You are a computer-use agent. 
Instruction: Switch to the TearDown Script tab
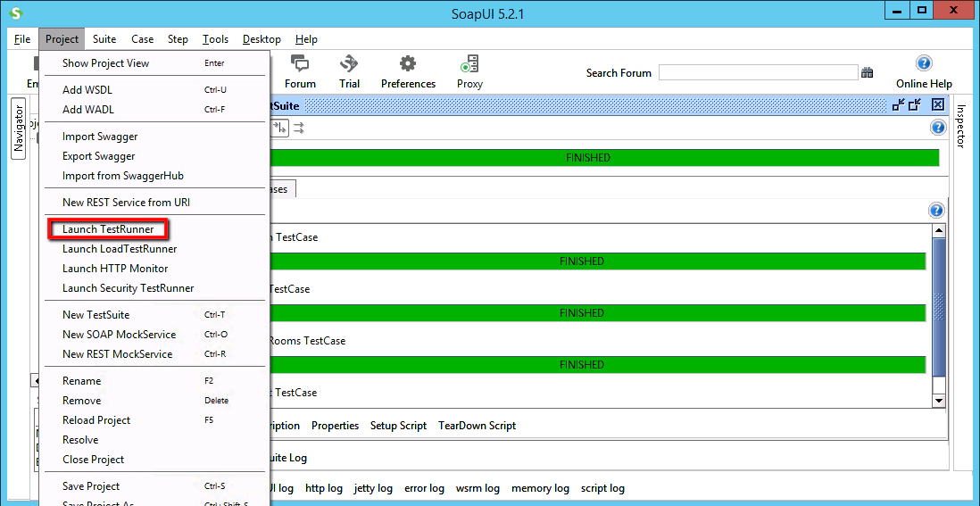point(477,426)
